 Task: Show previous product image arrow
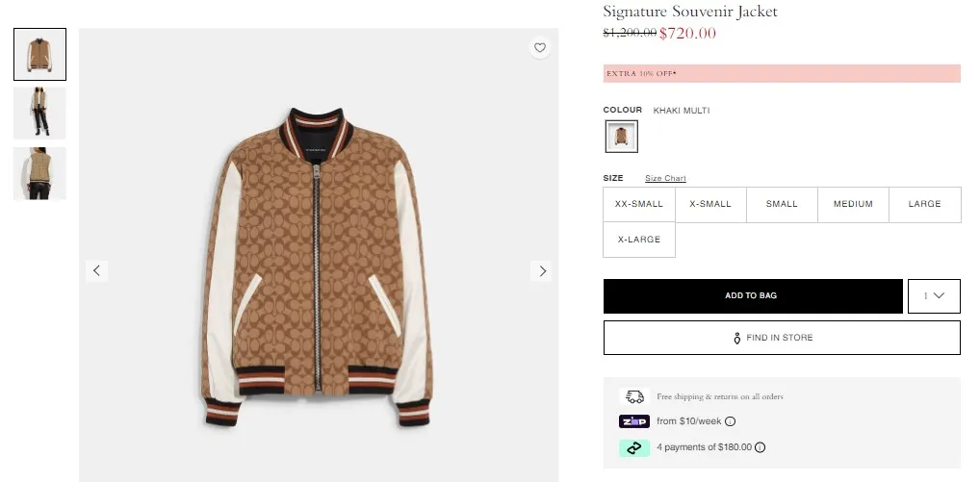tap(96, 271)
